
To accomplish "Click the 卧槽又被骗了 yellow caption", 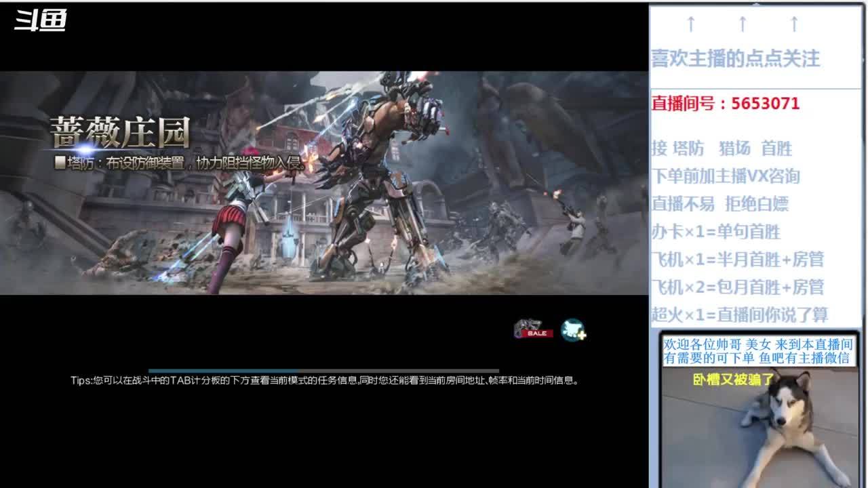I will click(x=733, y=380).
